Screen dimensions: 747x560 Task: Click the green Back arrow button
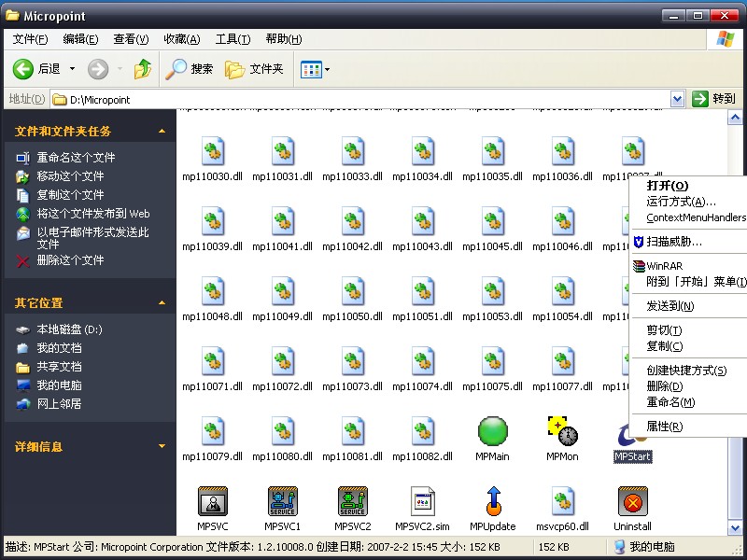tap(22, 69)
